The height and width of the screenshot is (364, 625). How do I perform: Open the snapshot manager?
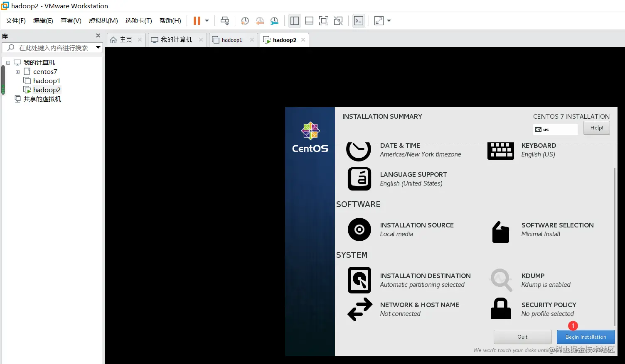(274, 21)
